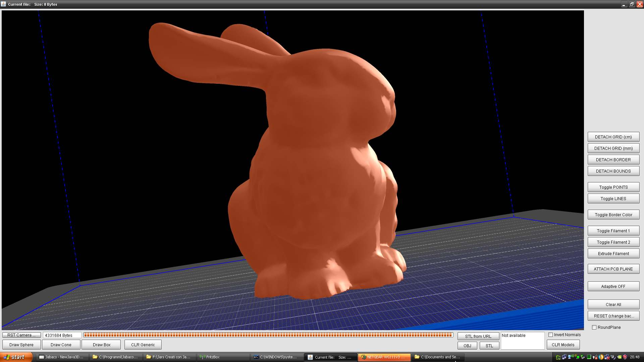Toggle the Adaptive OFF button
This screenshot has width=644, height=362.
(x=613, y=286)
